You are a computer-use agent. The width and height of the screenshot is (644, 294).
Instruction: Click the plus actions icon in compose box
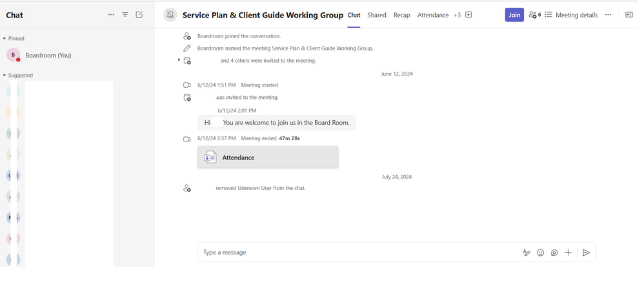pyautogui.click(x=569, y=253)
